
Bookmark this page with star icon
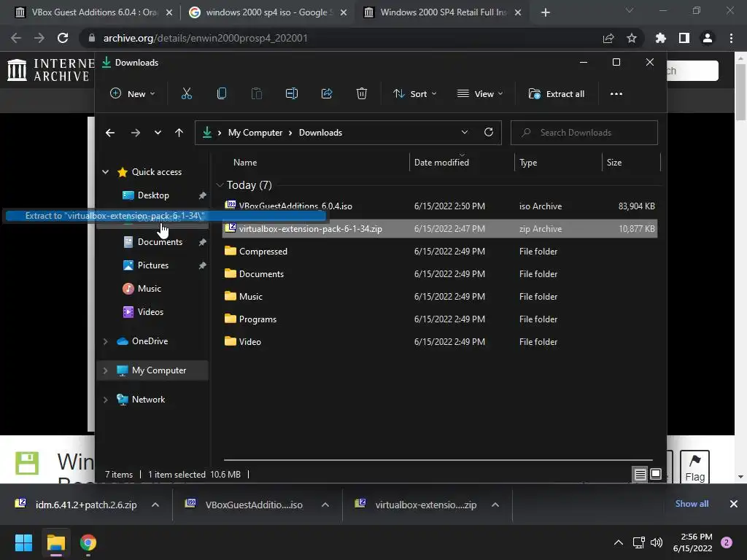[632, 38]
